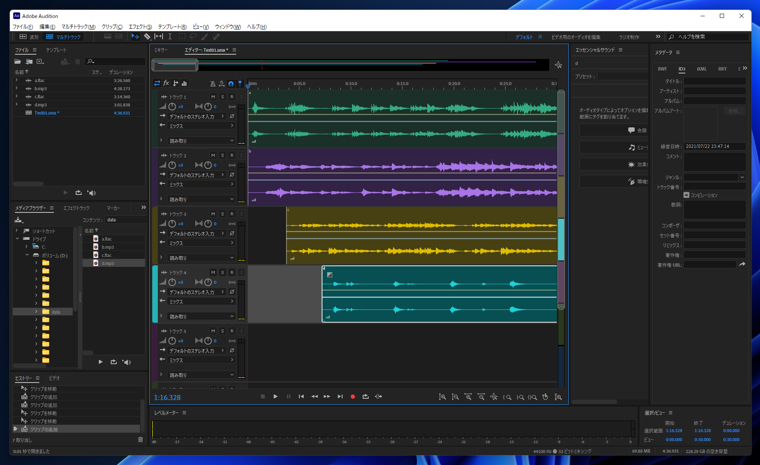Screen dimensions: 760x465
Task: Toggle Solo (S) on Track 1
Action: coord(222,97)
